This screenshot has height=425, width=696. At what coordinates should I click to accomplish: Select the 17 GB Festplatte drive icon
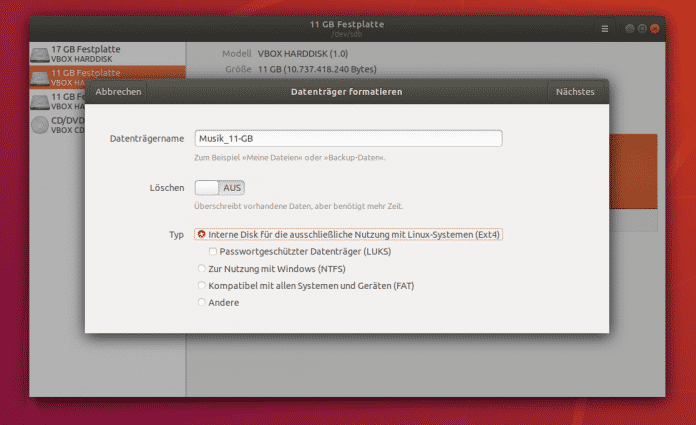coord(40,55)
